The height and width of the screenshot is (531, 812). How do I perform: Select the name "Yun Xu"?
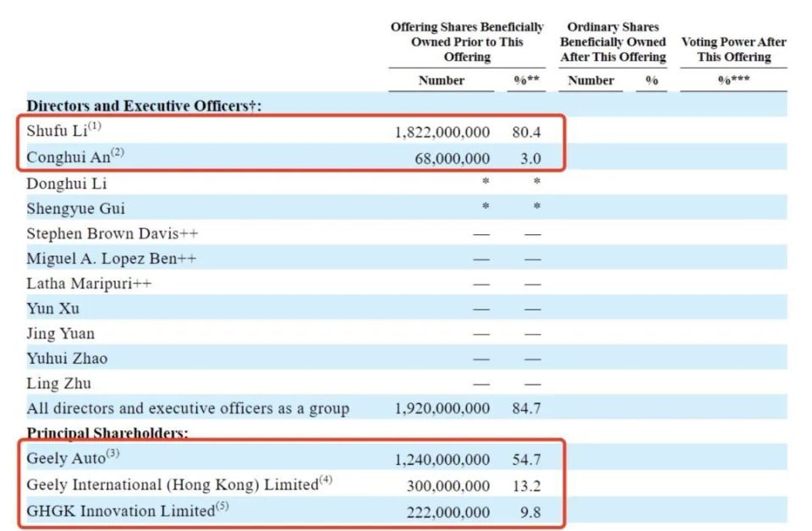[52, 309]
